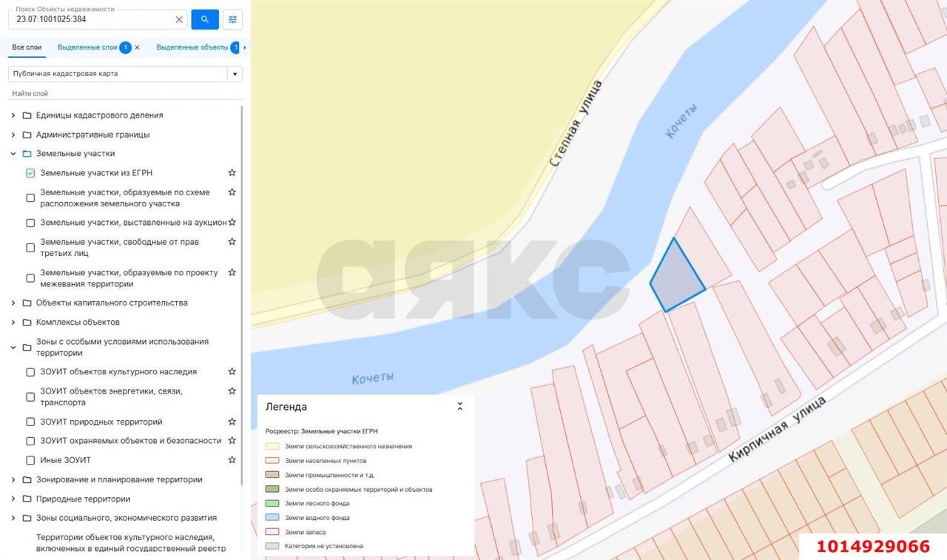The width and height of the screenshot is (947, 560).
Task: Check Земельные участки, выставленные на аукцион
Action: [x=30, y=223]
